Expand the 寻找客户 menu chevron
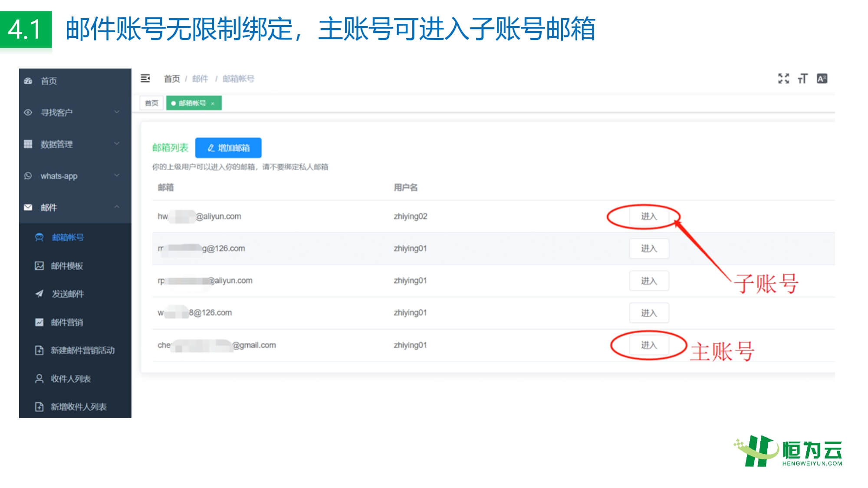868x488 pixels. (x=117, y=112)
